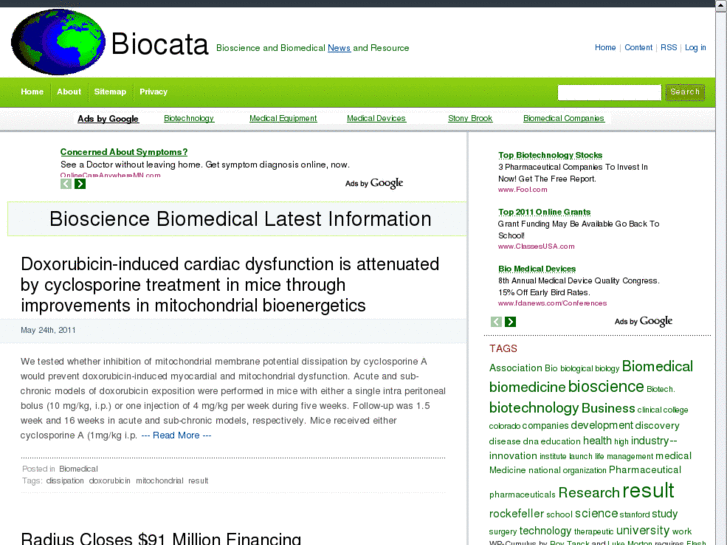
Task: Select the large result tag in the tag cloud
Action: tap(648, 491)
